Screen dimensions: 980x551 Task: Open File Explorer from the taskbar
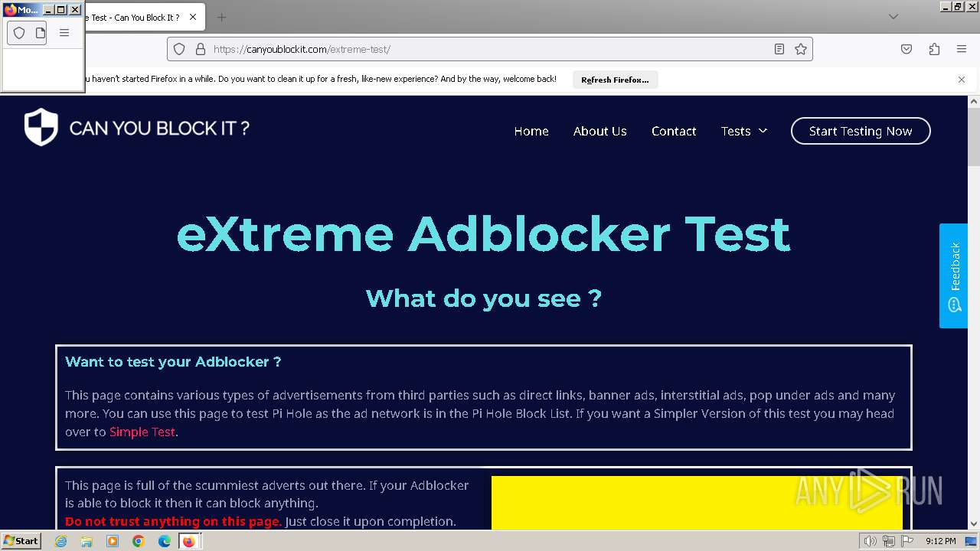click(87, 541)
